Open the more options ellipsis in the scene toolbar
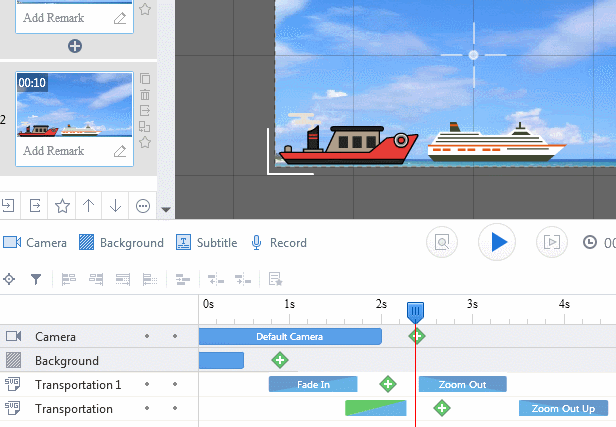Image resolution: width=616 pixels, height=427 pixels. point(143,206)
